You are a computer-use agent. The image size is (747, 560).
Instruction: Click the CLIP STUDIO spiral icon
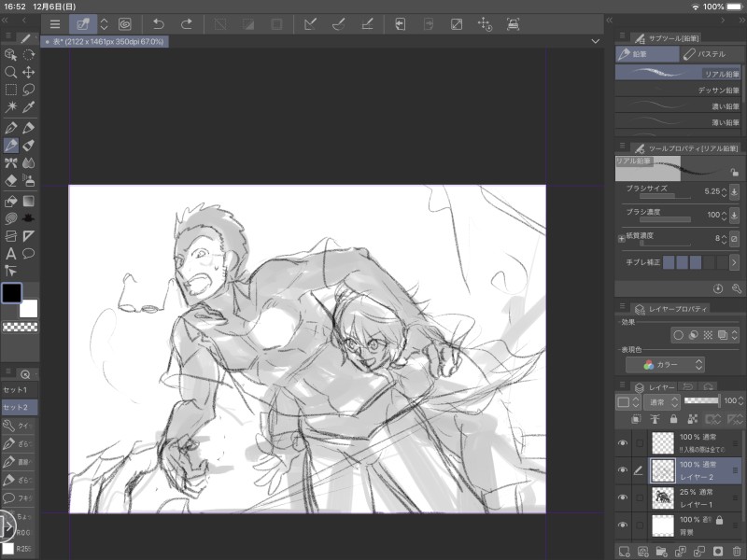125,24
